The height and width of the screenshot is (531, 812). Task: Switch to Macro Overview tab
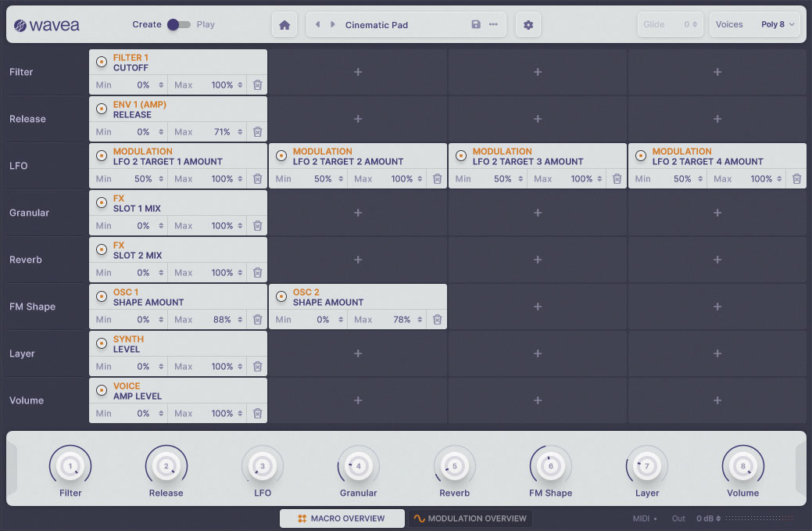342,518
